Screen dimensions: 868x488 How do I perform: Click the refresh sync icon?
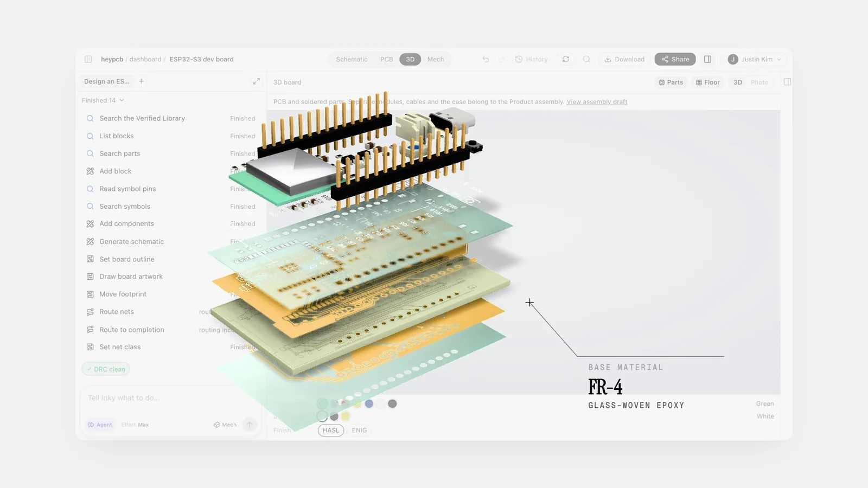point(566,59)
